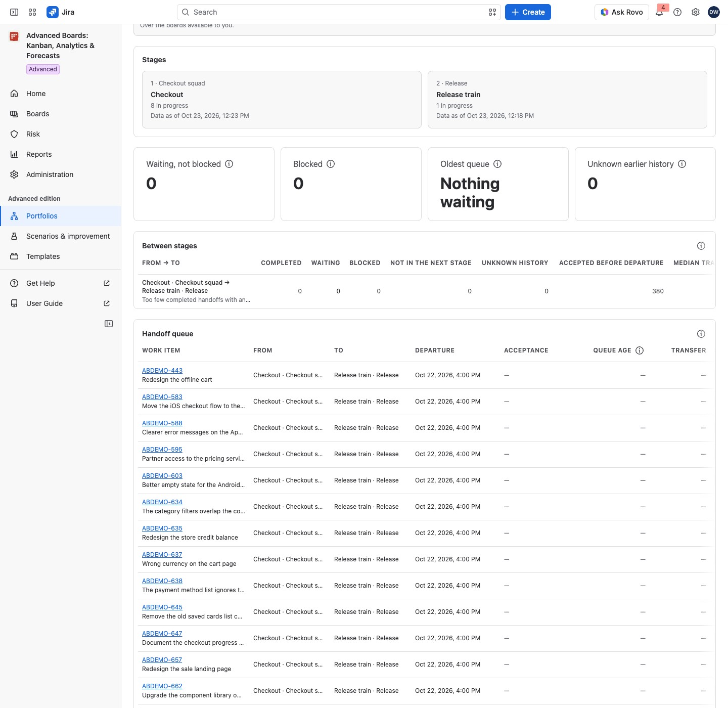
Task: Open Scenarios & improvement
Action: 61,236
